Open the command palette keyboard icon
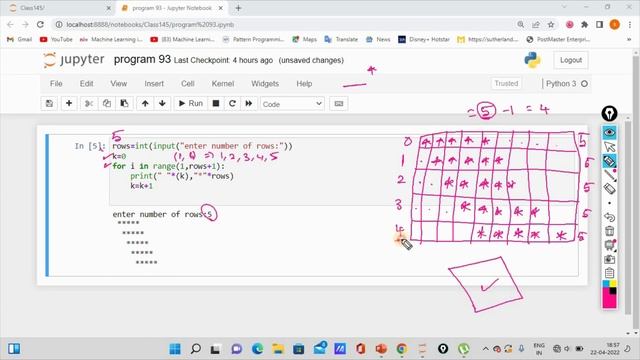 (x=339, y=104)
